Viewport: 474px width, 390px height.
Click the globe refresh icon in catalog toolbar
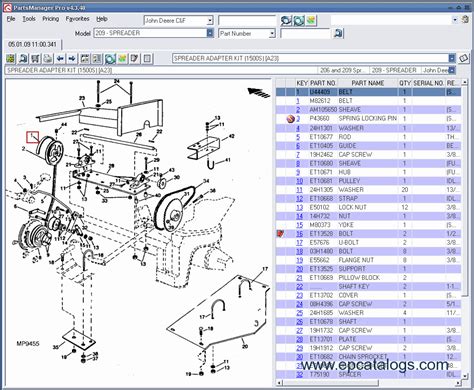(x=110, y=59)
